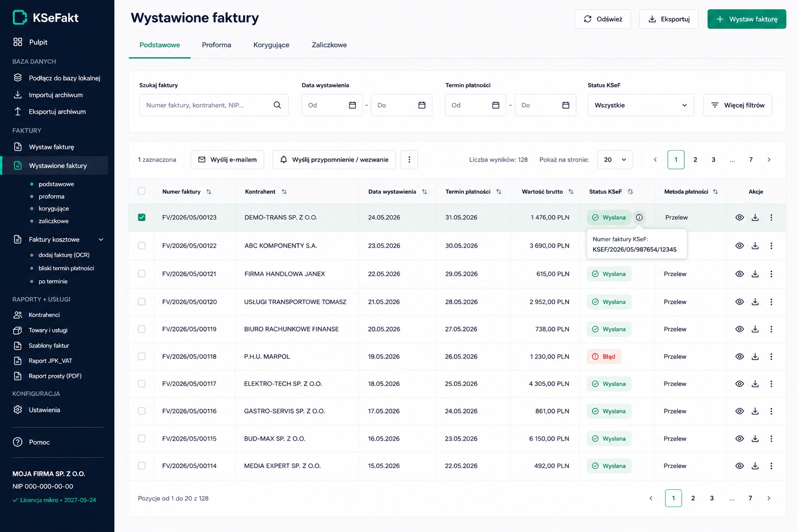Viewport: 798px width, 532px height.
Task: Download invoice FV/2026/05/00118
Action: (755, 356)
